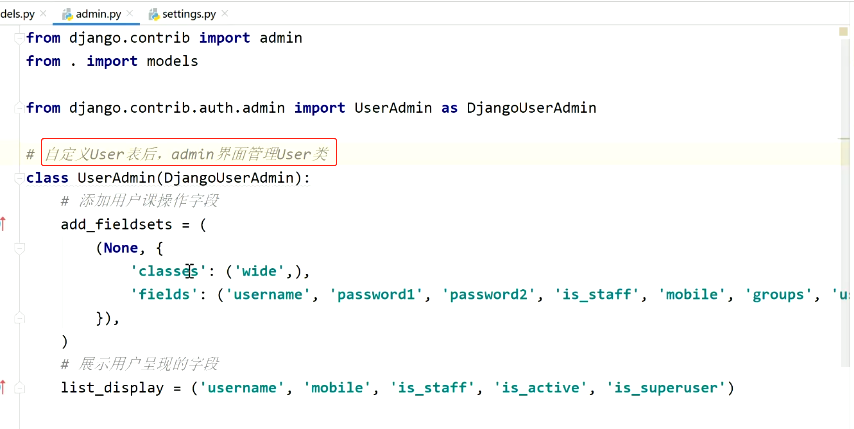Place cursor on DjangoUserAdmin in class declaration
The image size is (854, 429).
click(x=237, y=178)
